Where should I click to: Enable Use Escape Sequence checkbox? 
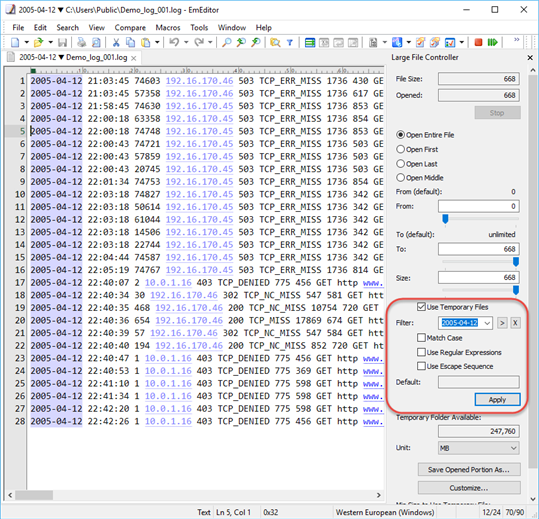pyautogui.click(x=421, y=366)
